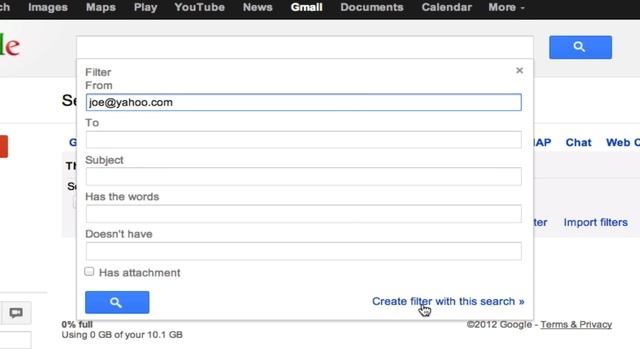Screen dimensions: 640x360
Task: Run the filter search with the magnifier button
Action: (x=117, y=302)
